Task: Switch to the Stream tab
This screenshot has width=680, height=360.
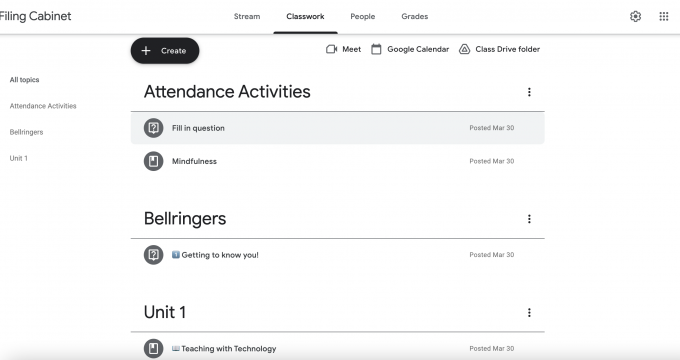Action: click(x=247, y=16)
